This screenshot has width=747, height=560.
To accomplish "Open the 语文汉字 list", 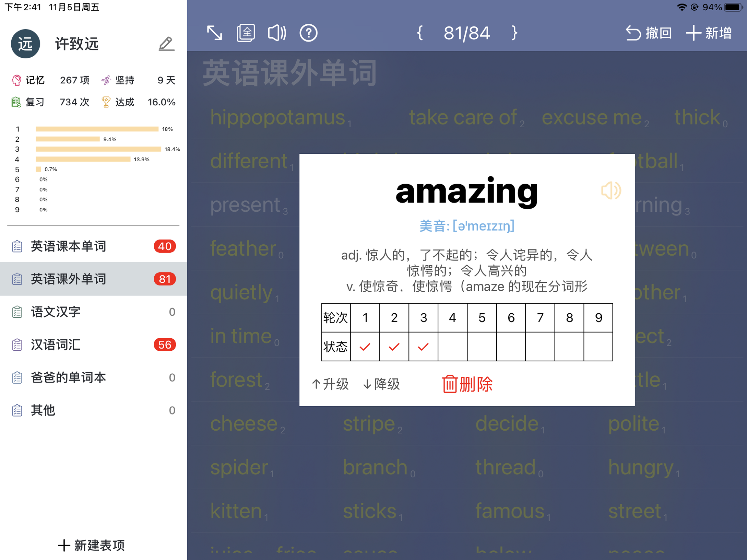I will coord(94,312).
